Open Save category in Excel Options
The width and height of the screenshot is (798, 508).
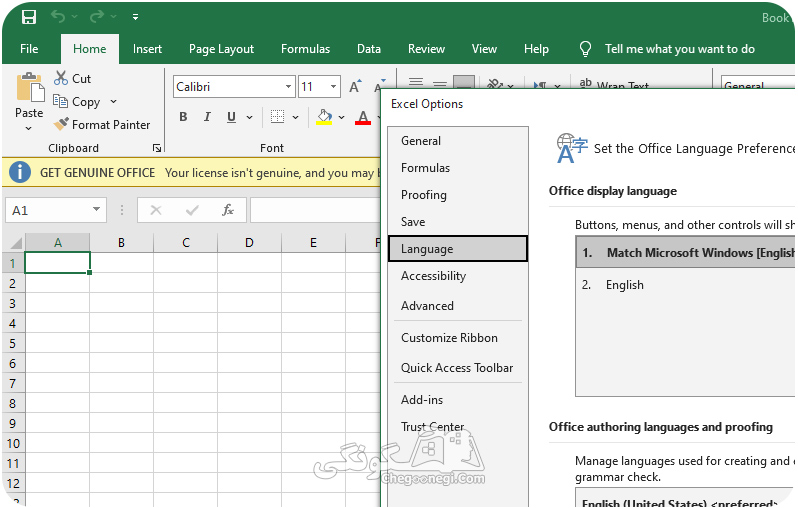[x=458, y=222]
